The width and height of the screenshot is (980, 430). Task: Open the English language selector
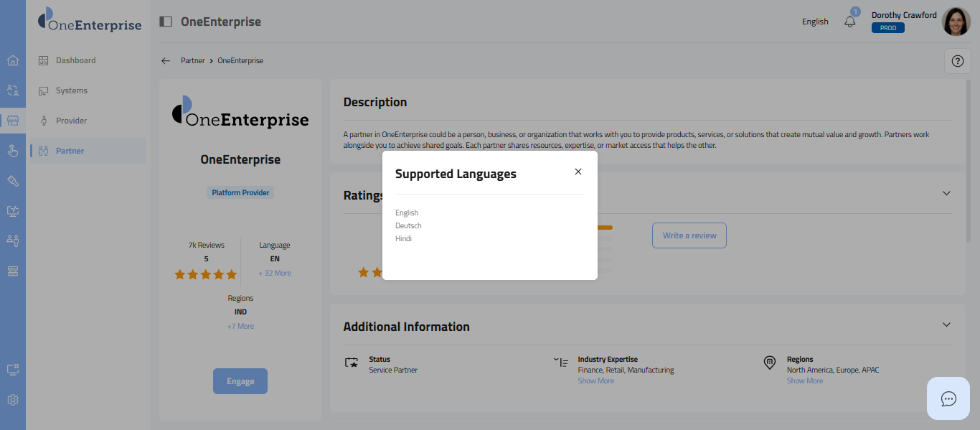pyautogui.click(x=815, y=22)
